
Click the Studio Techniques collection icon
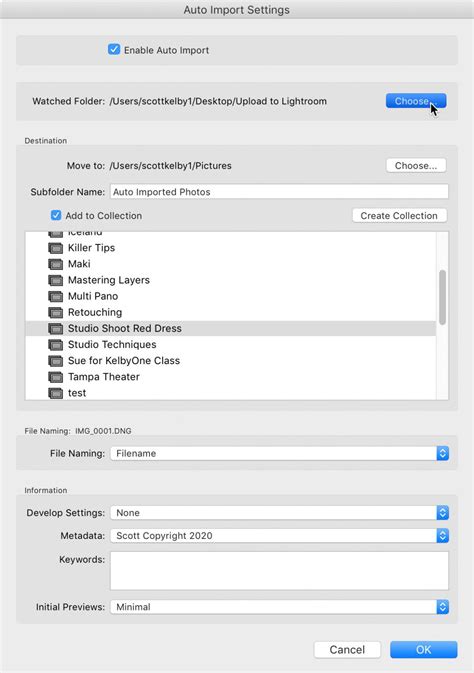click(x=55, y=345)
